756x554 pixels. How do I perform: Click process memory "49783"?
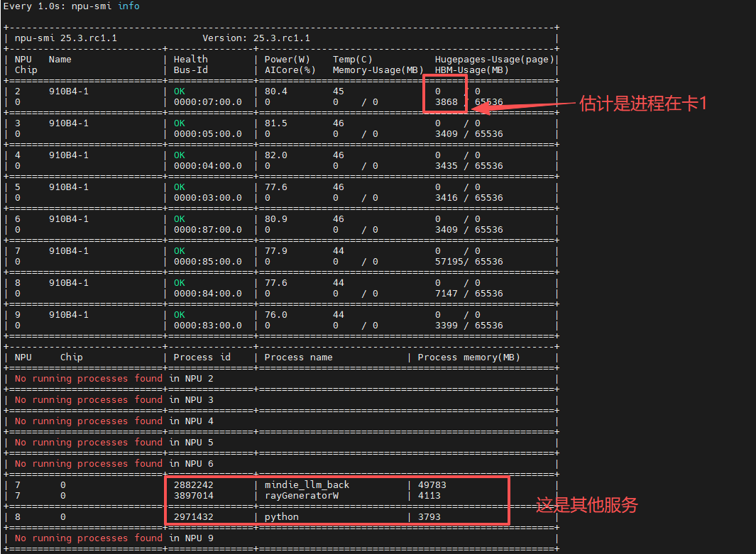(432, 484)
